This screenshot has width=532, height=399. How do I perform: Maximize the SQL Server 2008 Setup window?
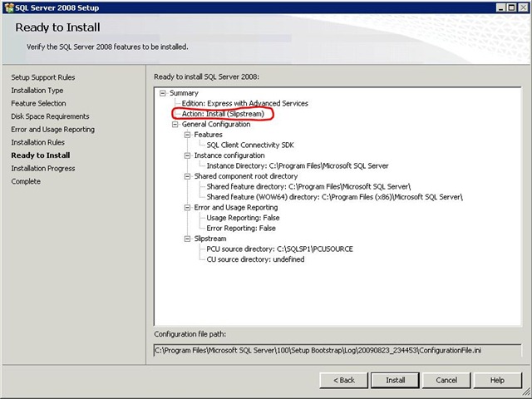(x=512, y=7)
